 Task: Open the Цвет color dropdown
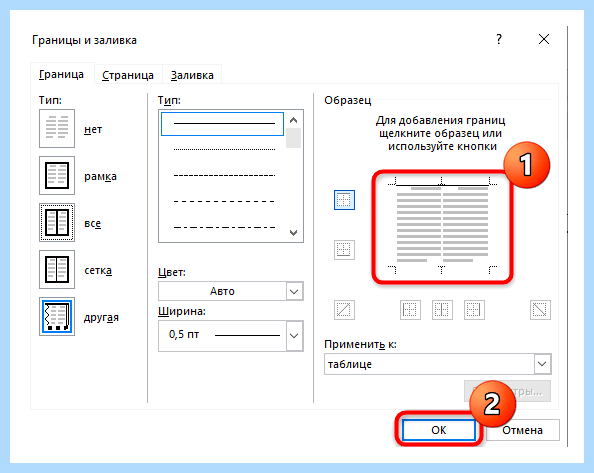tap(294, 291)
